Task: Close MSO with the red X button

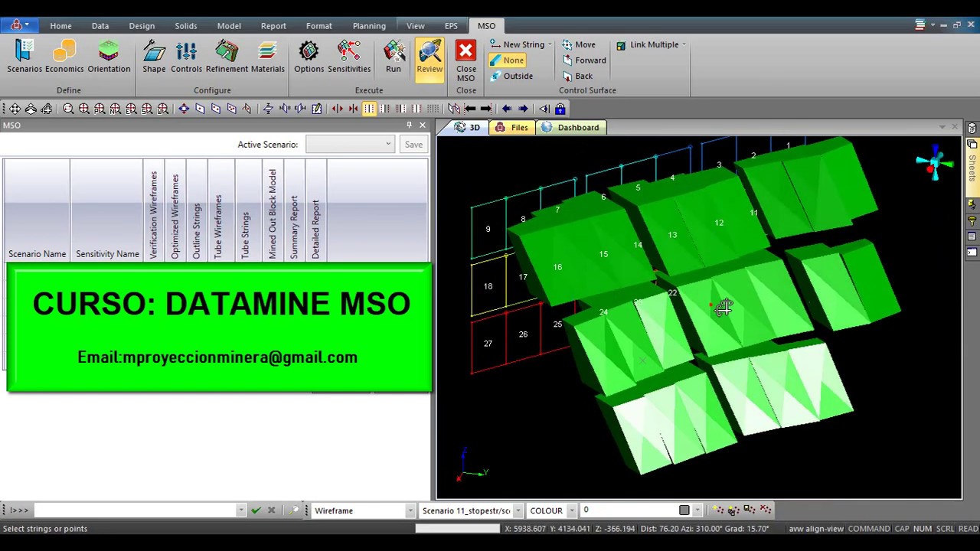Action: [465, 60]
